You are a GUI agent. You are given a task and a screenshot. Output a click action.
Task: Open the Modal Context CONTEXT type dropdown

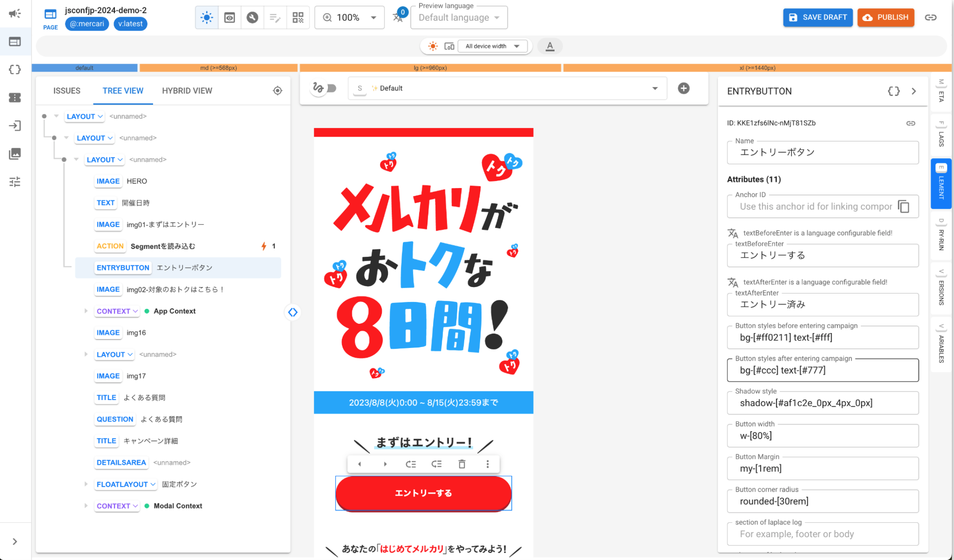pos(117,506)
